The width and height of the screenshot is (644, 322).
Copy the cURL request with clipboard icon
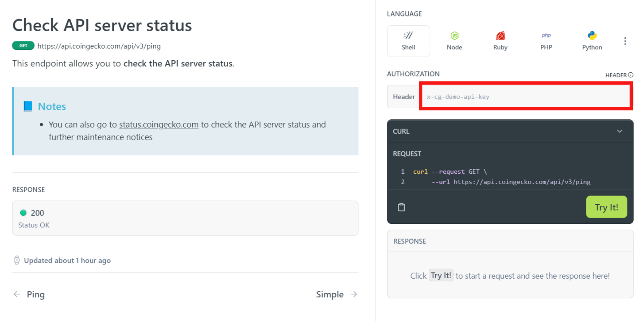[401, 207]
